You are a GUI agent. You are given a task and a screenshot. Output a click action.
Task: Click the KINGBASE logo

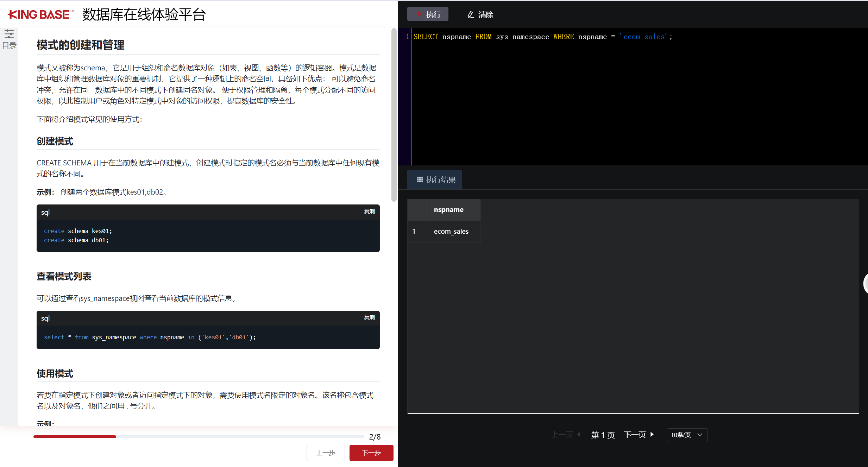click(41, 14)
